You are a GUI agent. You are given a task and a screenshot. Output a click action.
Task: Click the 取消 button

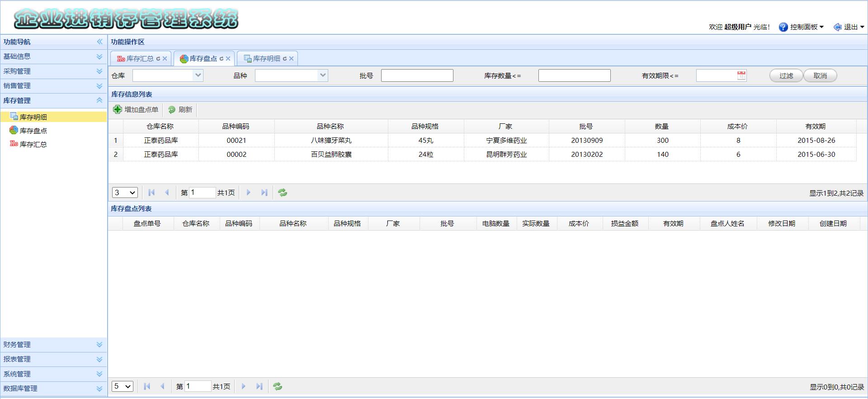pos(820,75)
